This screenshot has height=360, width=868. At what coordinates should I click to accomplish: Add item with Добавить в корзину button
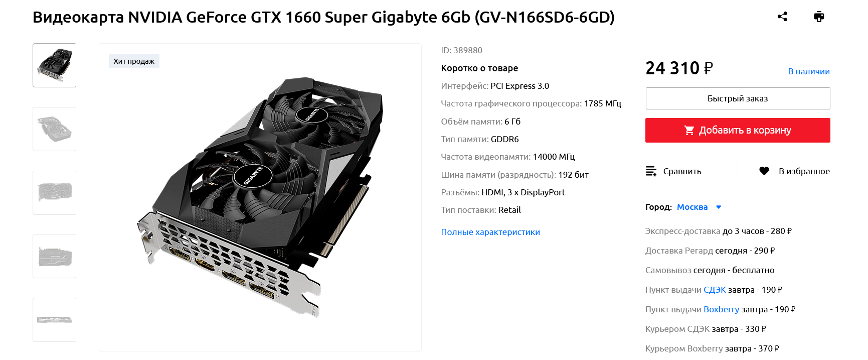[738, 131]
